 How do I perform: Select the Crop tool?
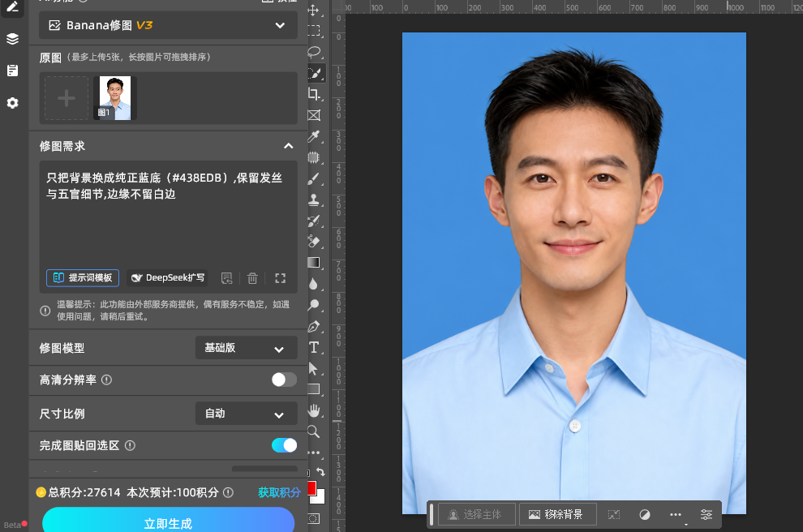point(314,94)
